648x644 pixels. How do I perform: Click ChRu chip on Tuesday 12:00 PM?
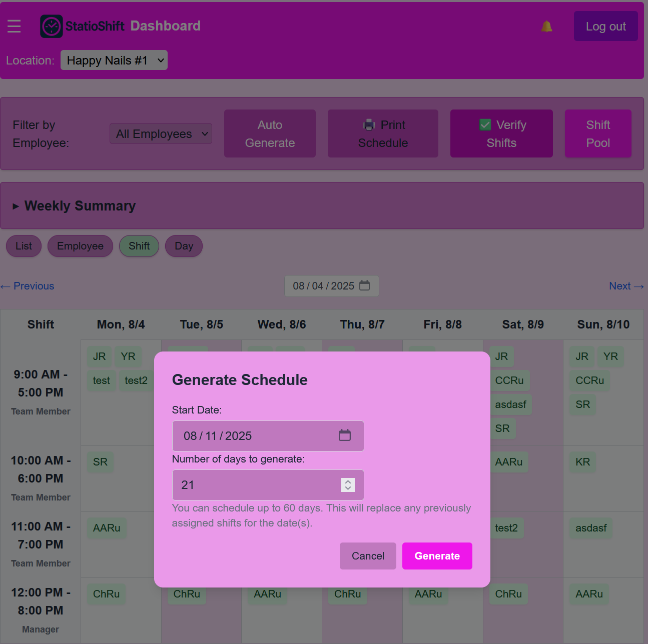(x=187, y=594)
